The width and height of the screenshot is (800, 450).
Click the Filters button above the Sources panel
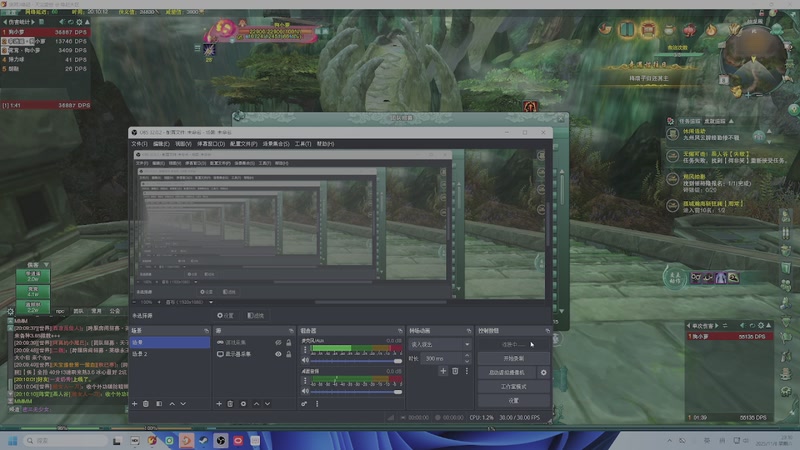(256, 316)
